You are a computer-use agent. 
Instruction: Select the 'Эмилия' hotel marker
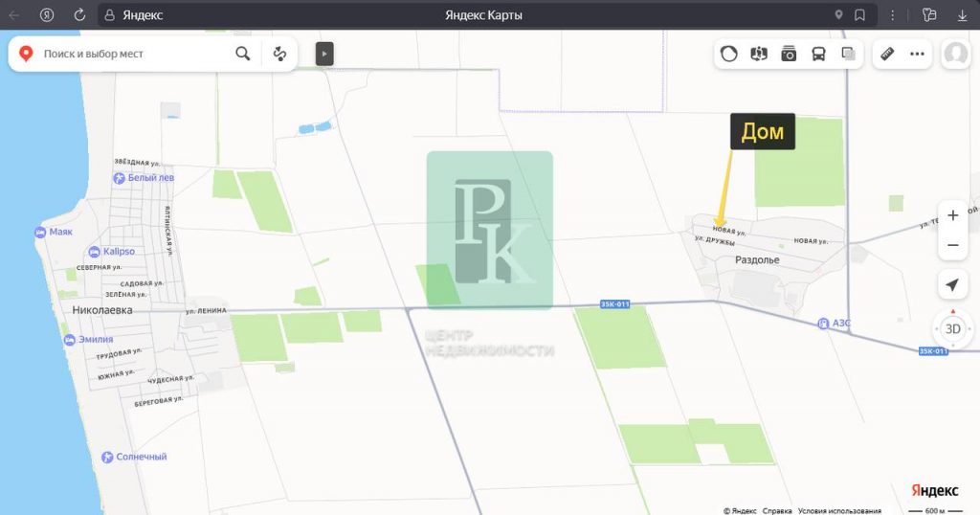coord(89,340)
